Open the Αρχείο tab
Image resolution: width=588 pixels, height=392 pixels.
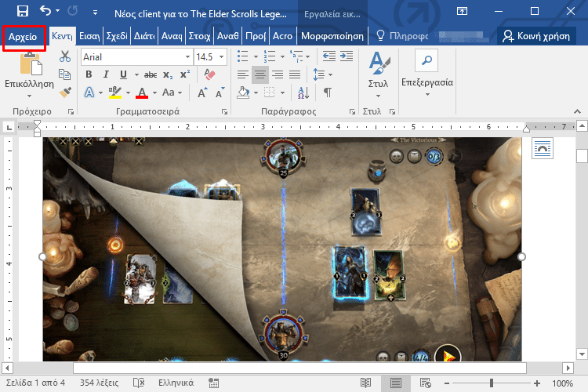[23, 37]
